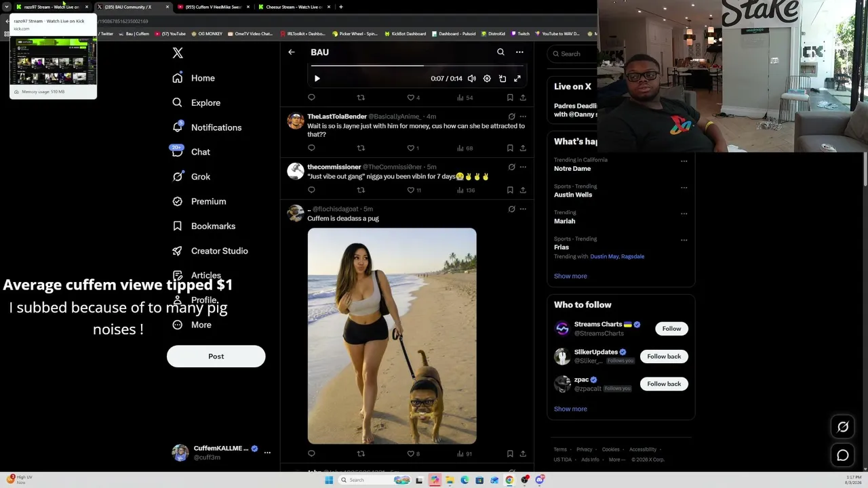
Task: Open Discord from the taskbar
Action: (540, 481)
